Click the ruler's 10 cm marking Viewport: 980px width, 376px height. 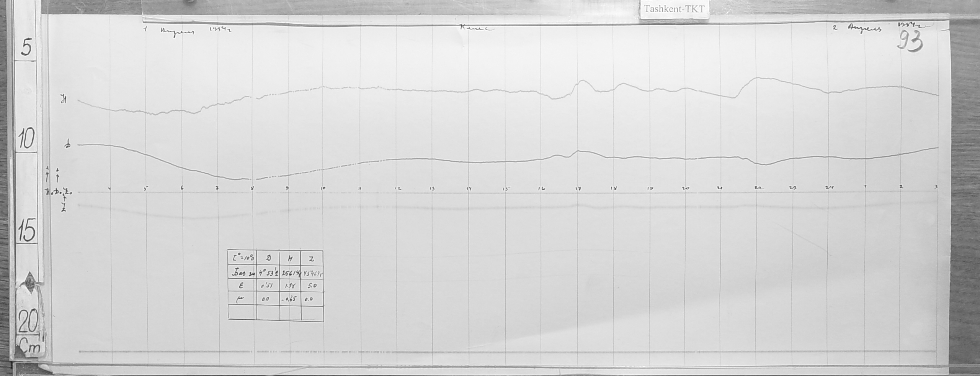click(26, 139)
